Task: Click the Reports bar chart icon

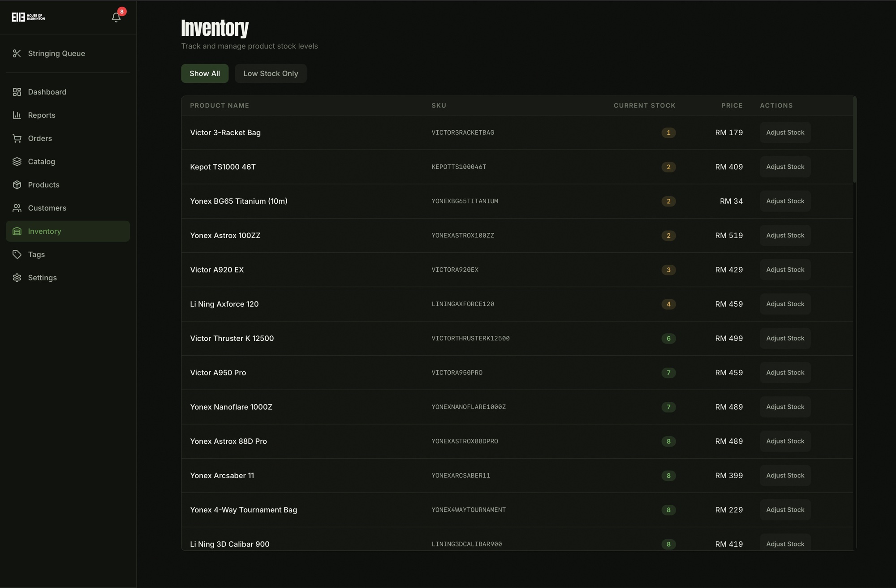Action: (17, 115)
